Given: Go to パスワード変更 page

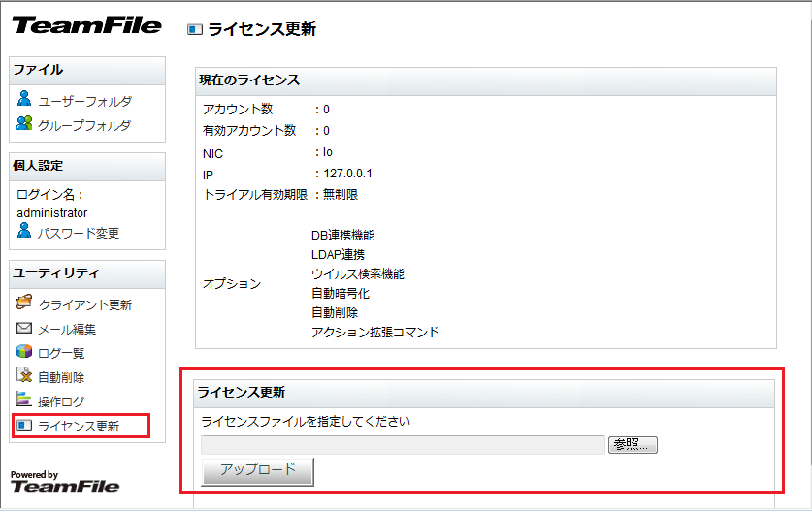Looking at the screenshot, I should 79,233.
